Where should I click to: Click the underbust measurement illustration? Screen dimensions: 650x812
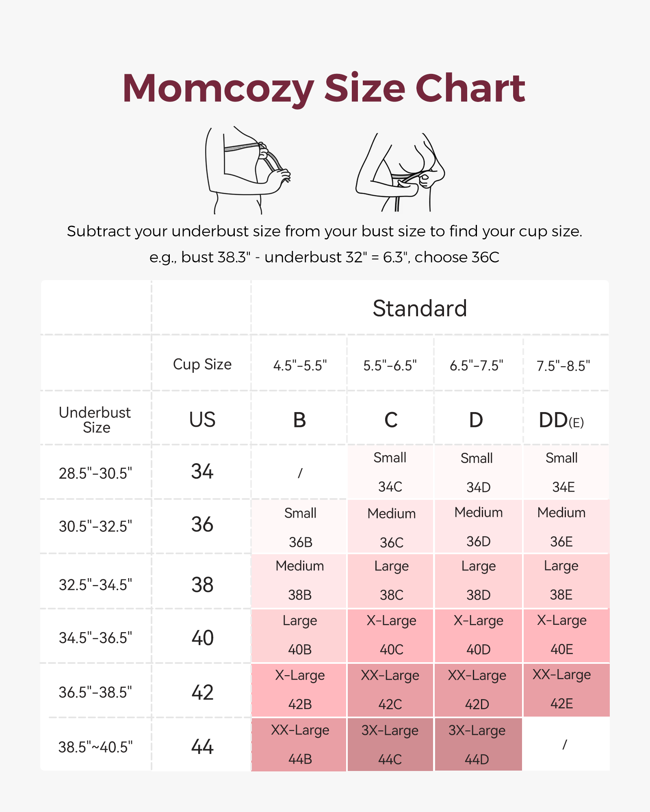pos(400,173)
